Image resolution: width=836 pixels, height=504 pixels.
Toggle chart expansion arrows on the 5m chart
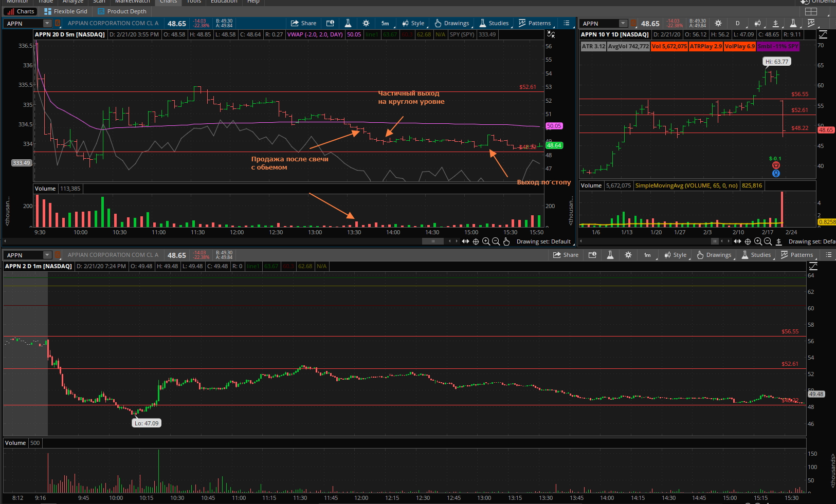(551, 34)
